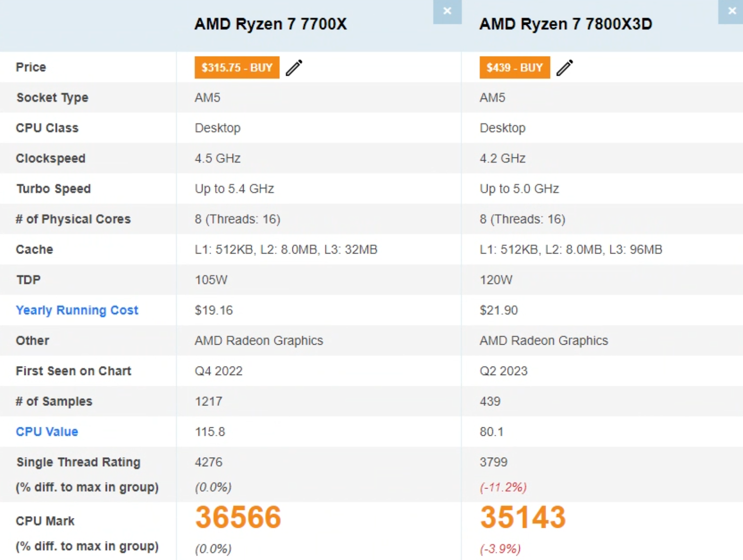Image resolution: width=743 pixels, height=560 pixels.
Task: Open the Yearly Running Cost link
Action: [77, 310]
